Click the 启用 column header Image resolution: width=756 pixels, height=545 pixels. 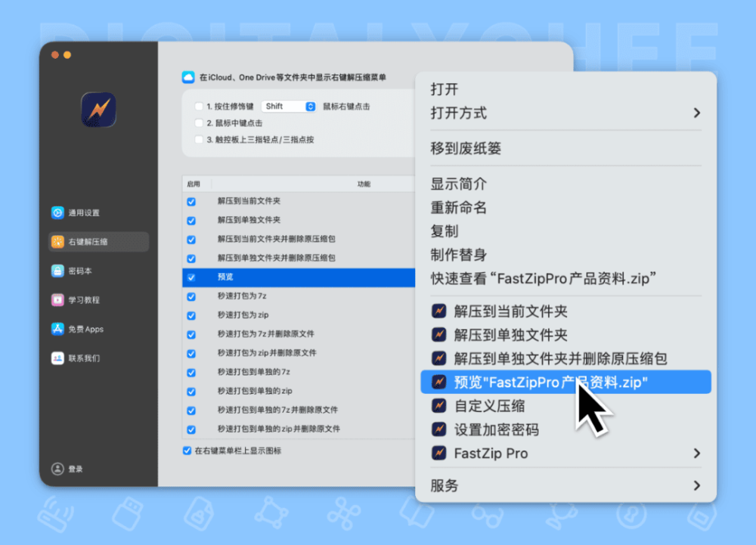pyautogui.click(x=194, y=184)
